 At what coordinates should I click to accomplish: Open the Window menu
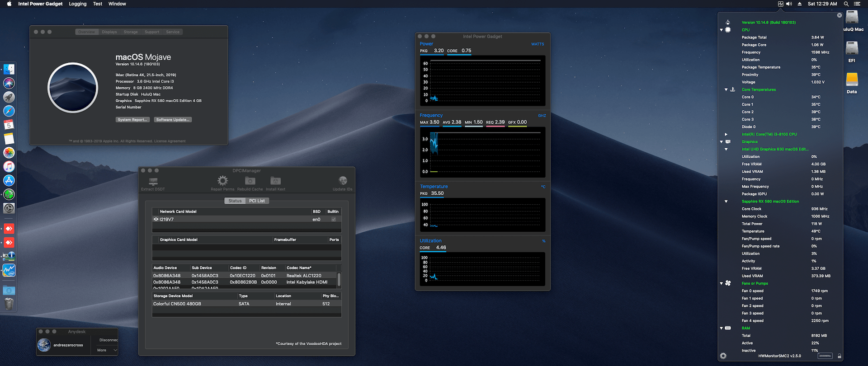pyautogui.click(x=117, y=4)
